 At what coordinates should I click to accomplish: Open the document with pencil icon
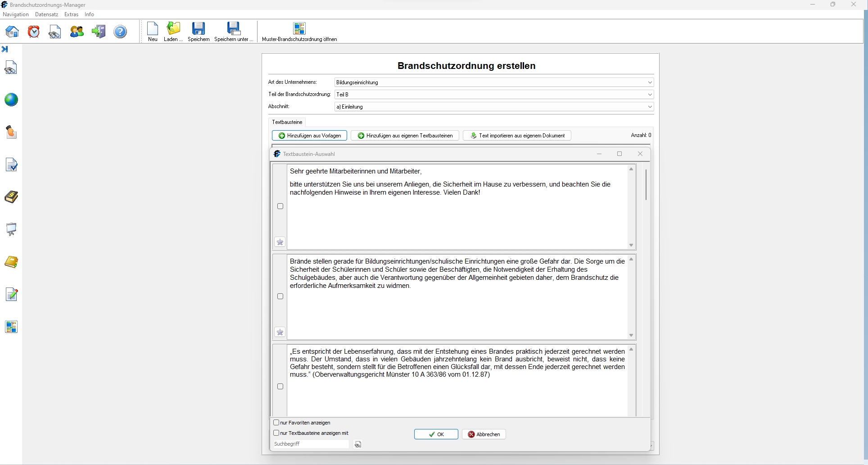click(x=11, y=295)
